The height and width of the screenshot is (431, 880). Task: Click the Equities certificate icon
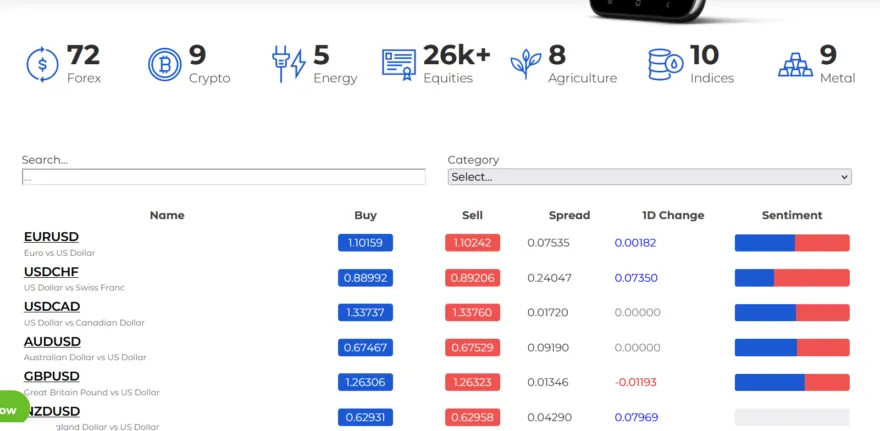point(398,64)
